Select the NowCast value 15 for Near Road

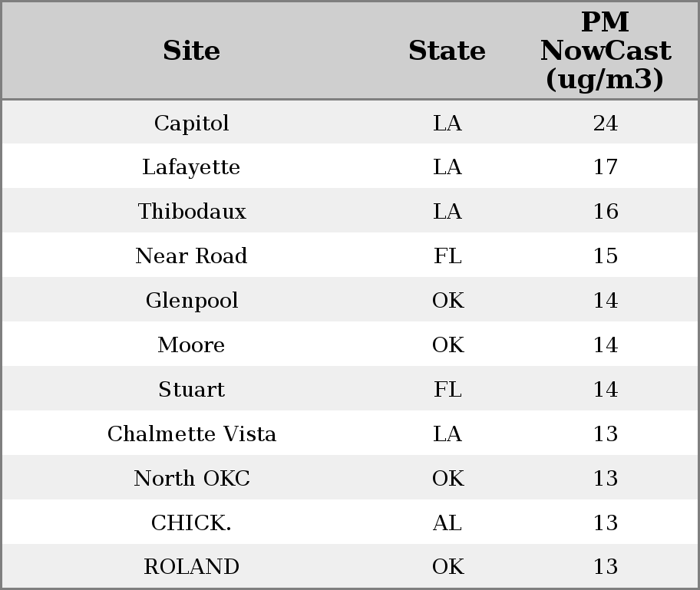coord(605,256)
